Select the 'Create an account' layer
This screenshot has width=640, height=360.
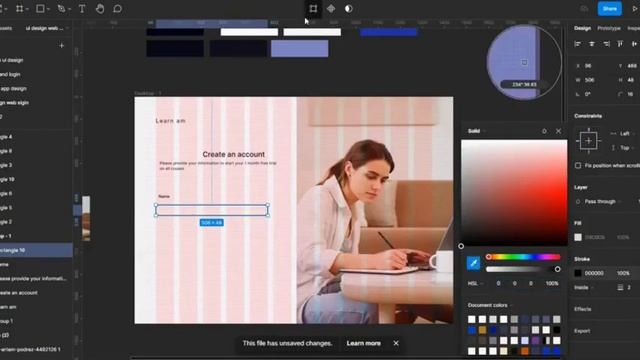pos(19,293)
